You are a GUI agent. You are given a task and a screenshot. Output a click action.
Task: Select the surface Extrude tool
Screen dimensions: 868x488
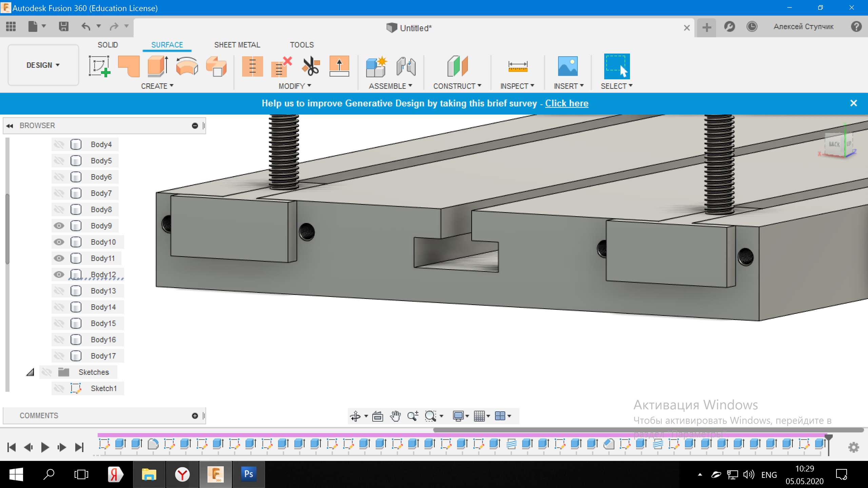(158, 66)
